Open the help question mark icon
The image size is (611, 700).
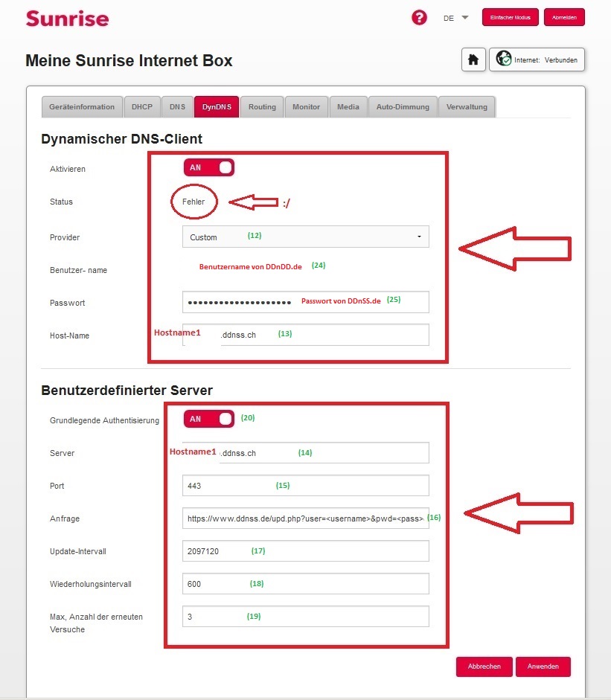pos(419,18)
